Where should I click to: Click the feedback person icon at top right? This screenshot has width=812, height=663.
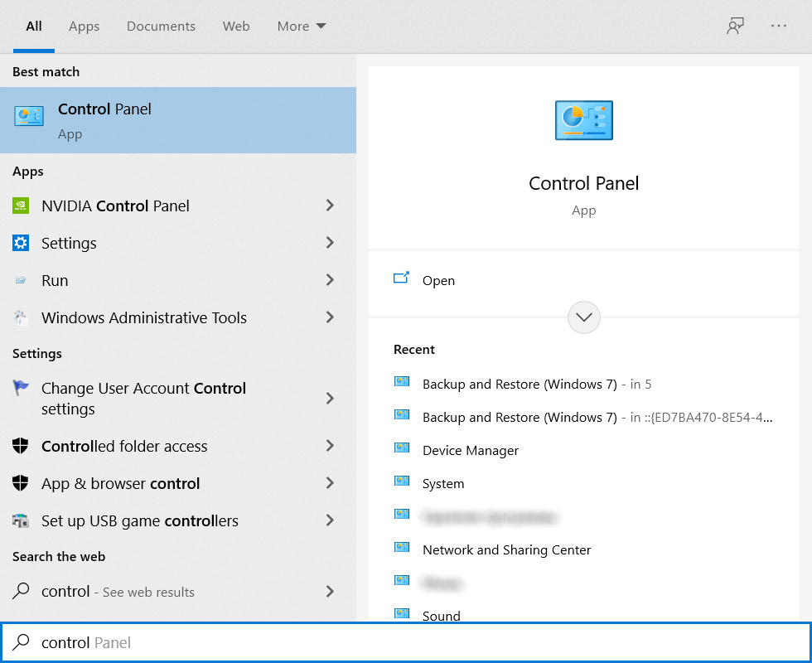735,26
